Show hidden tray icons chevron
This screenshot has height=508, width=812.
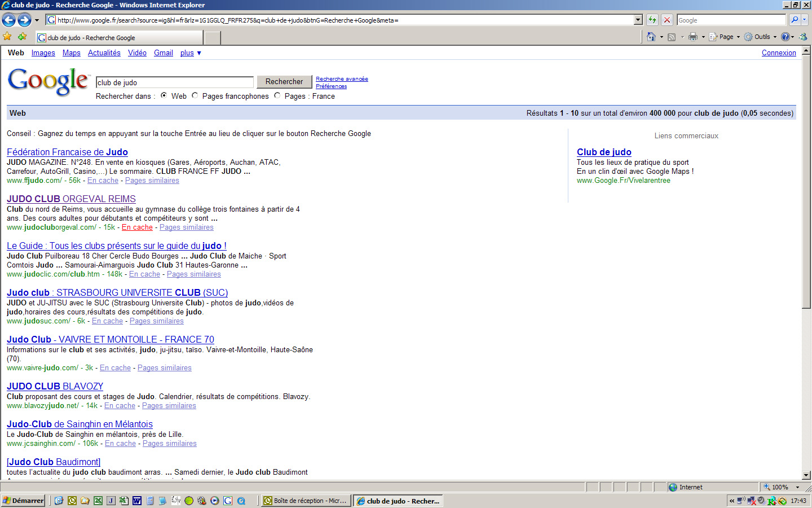click(x=732, y=501)
